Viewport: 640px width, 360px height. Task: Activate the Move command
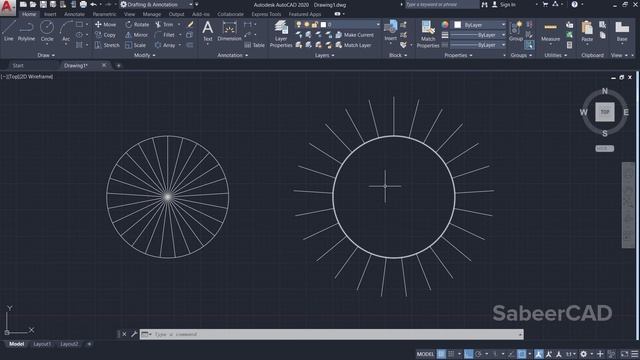click(106, 24)
